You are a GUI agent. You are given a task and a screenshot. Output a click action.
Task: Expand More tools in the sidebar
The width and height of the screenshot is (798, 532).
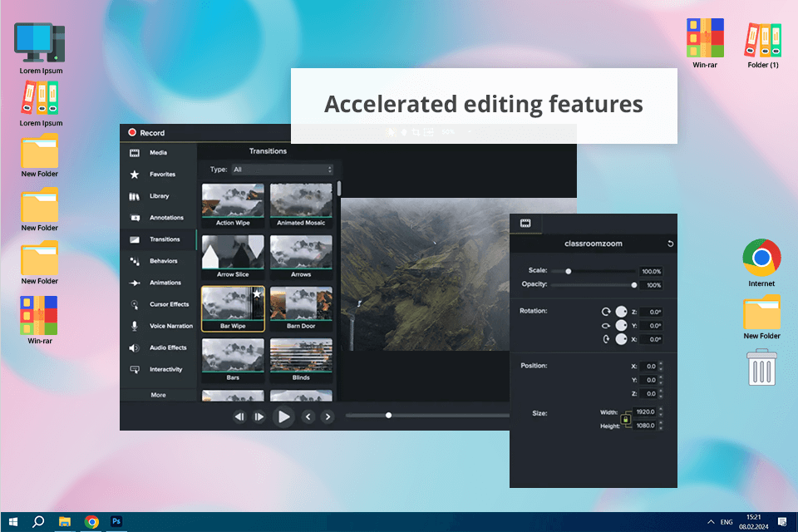[158, 395]
